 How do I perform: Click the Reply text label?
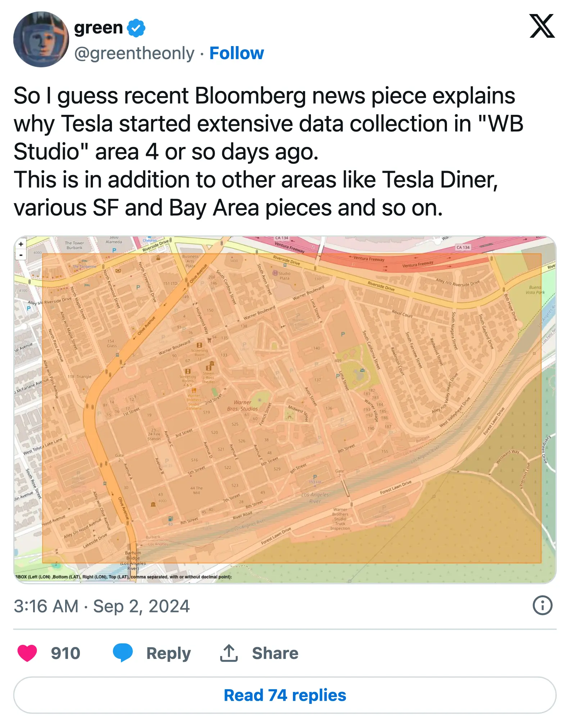click(168, 653)
